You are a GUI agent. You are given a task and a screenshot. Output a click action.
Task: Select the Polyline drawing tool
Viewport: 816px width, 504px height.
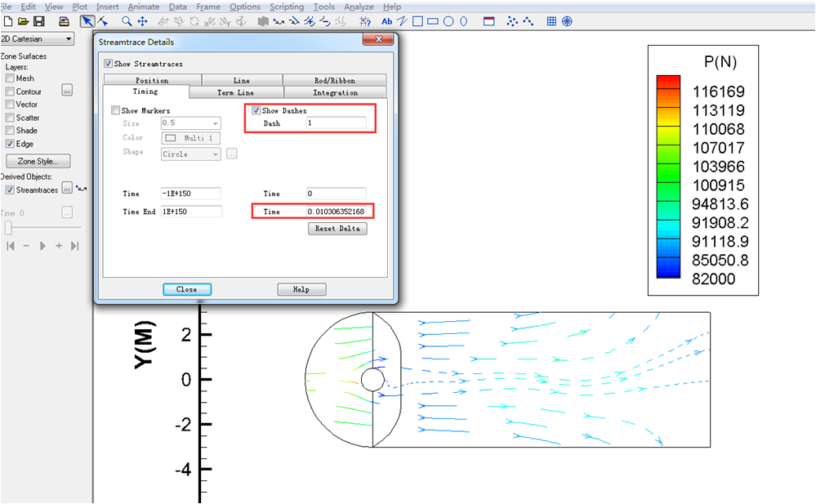pyautogui.click(x=402, y=21)
